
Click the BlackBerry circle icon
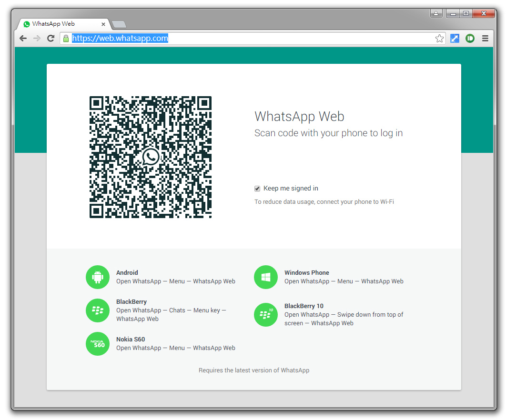tap(98, 310)
